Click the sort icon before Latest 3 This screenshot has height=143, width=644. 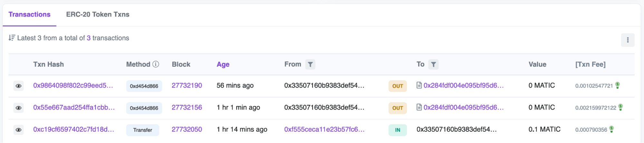[x=12, y=38]
